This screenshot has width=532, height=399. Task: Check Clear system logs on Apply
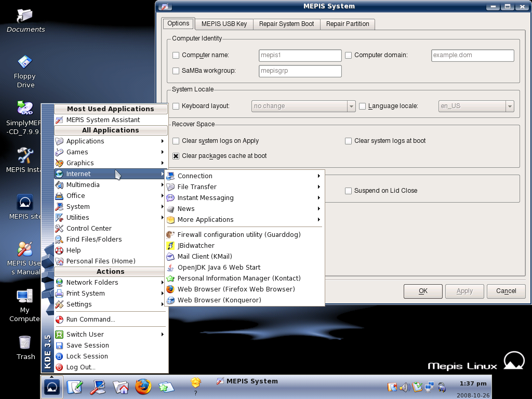[x=176, y=141]
